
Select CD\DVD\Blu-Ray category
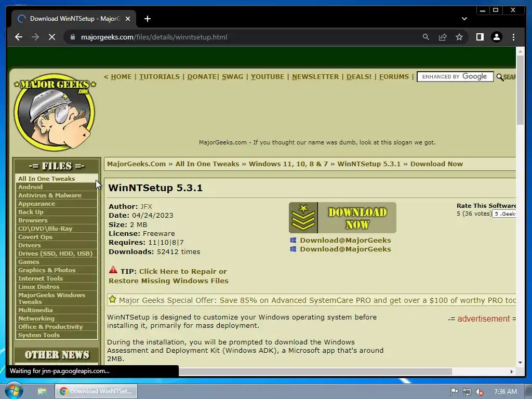pos(57,229)
